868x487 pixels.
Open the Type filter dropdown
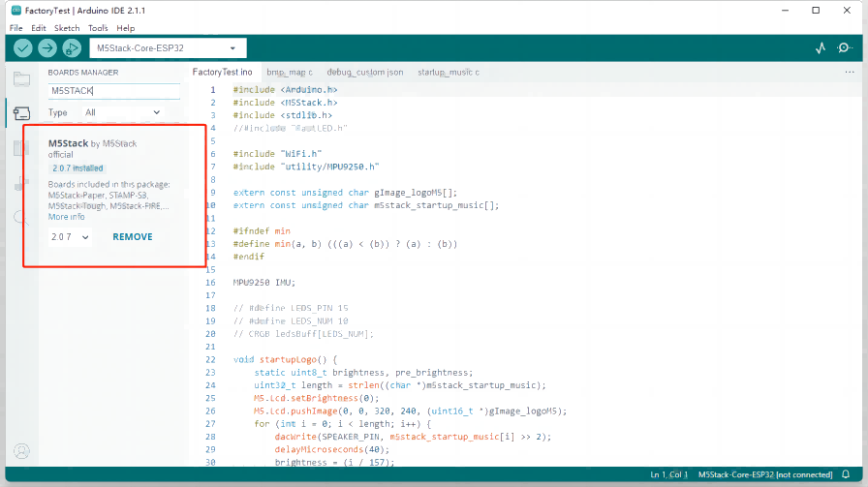pyautogui.click(x=122, y=112)
